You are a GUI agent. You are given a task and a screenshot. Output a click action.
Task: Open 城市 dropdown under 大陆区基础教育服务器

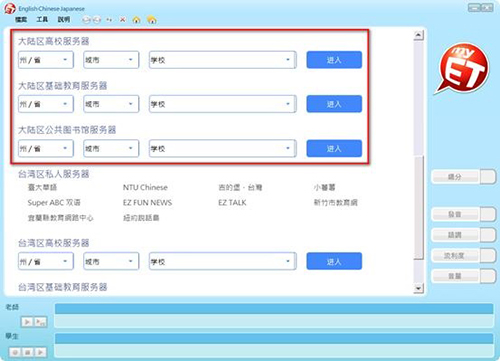[x=111, y=104]
